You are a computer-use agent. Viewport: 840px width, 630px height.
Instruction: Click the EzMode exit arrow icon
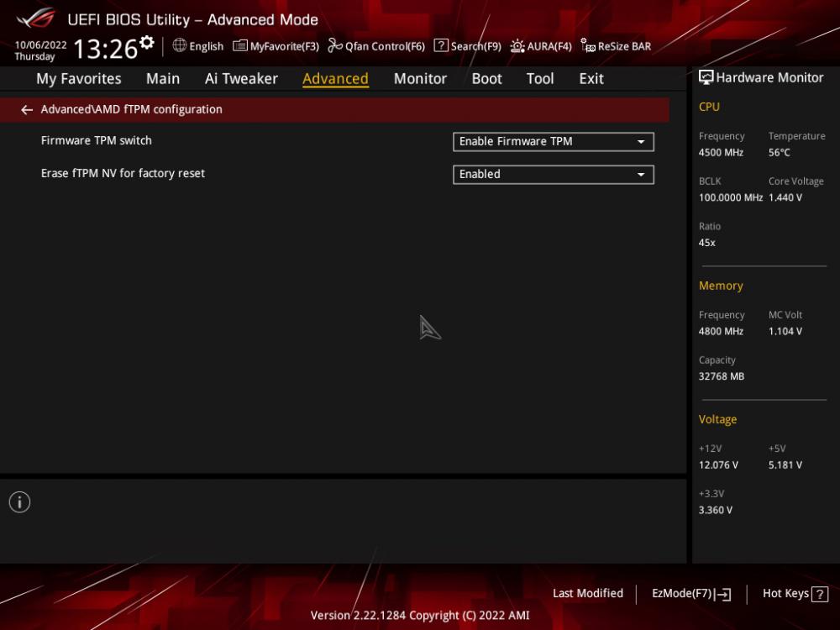click(722, 594)
